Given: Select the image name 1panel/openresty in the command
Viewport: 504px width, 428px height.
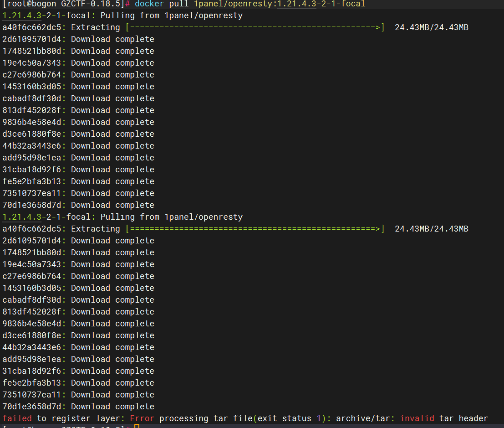Looking at the screenshot, I should pyautogui.click(x=233, y=4).
